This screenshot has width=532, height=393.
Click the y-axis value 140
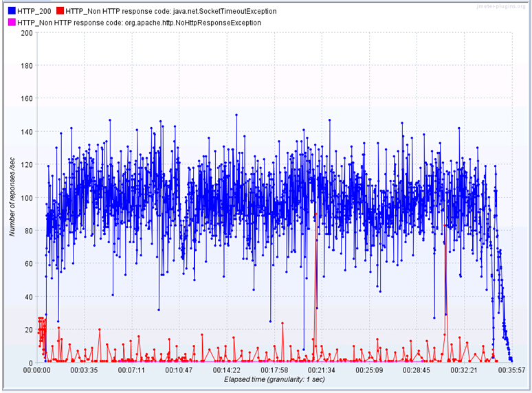click(27, 132)
